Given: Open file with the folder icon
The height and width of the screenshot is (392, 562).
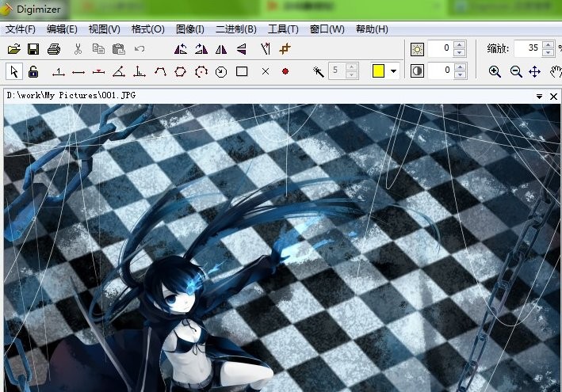Looking at the screenshot, I should click(14, 49).
